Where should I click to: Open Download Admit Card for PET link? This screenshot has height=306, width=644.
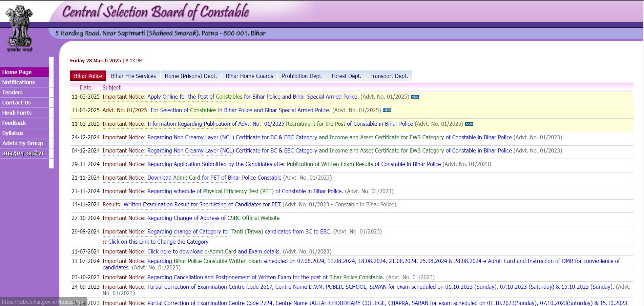(214, 178)
